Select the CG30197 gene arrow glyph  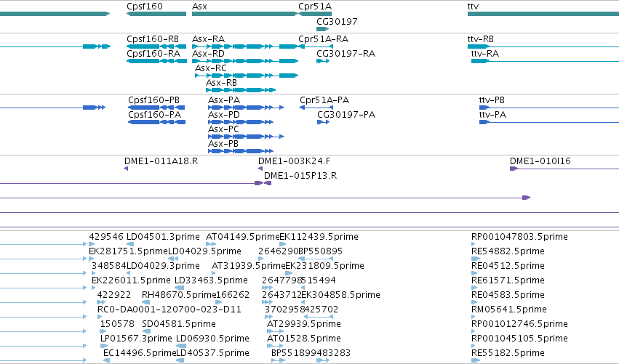[x=322, y=29]
